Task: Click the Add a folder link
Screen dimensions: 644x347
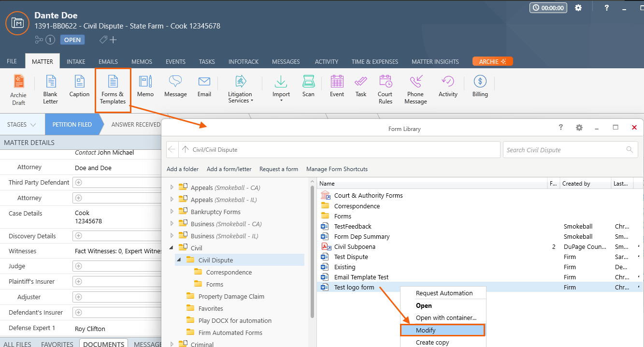Action: pos(183,169)
